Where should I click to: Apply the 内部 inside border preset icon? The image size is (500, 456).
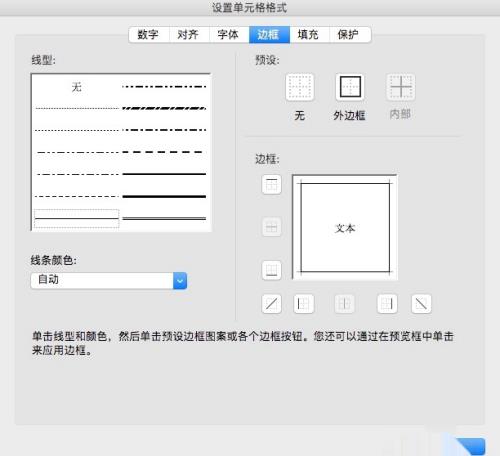[401, 87]
